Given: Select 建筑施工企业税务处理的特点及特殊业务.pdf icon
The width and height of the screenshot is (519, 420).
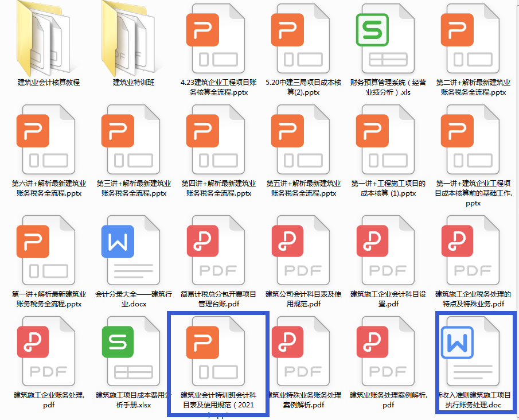Looking at the screenshot, I should pyautogui.click(x=470, y=250).
